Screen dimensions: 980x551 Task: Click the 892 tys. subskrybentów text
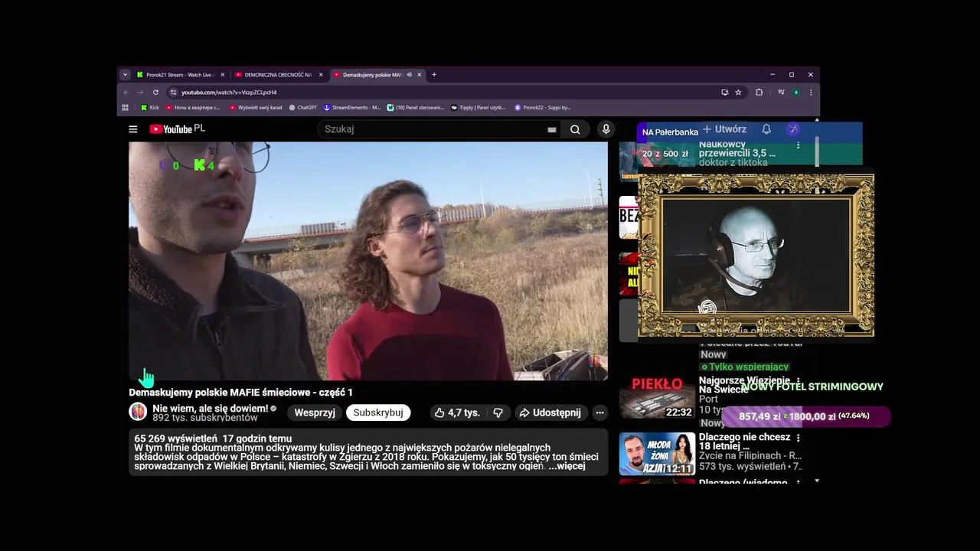[205, 419]
